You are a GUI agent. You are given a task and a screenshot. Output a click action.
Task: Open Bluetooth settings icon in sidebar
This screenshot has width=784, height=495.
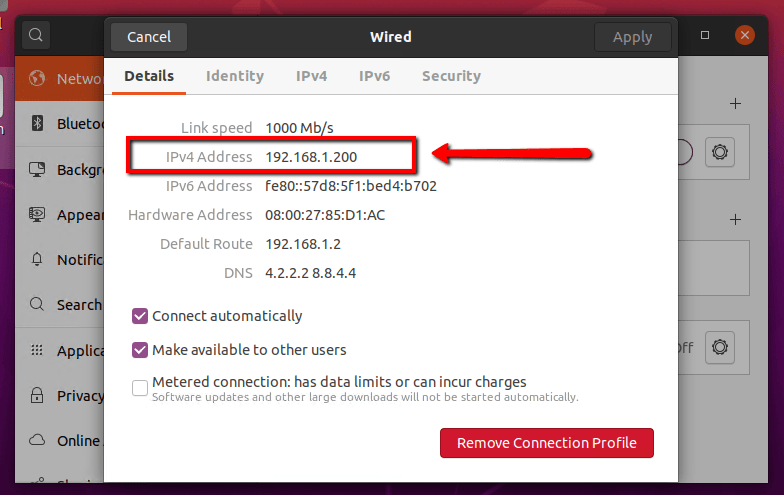pos(37,123)
